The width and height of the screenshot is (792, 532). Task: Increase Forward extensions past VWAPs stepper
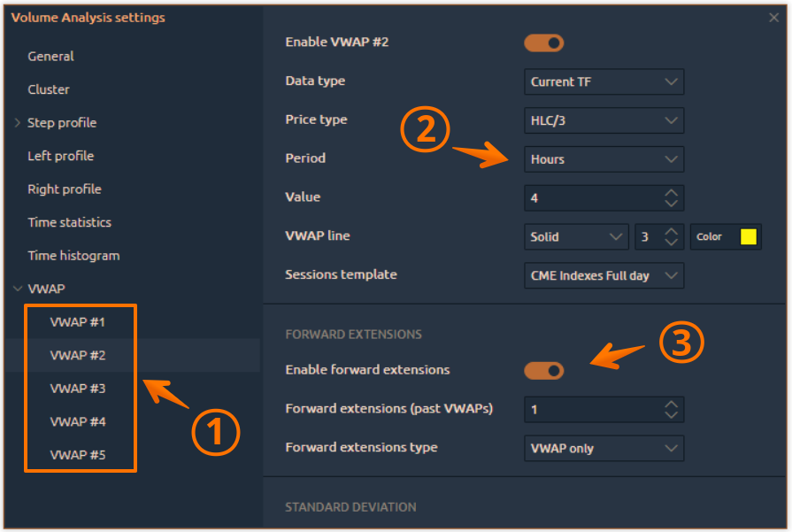[x=672, y=404]
